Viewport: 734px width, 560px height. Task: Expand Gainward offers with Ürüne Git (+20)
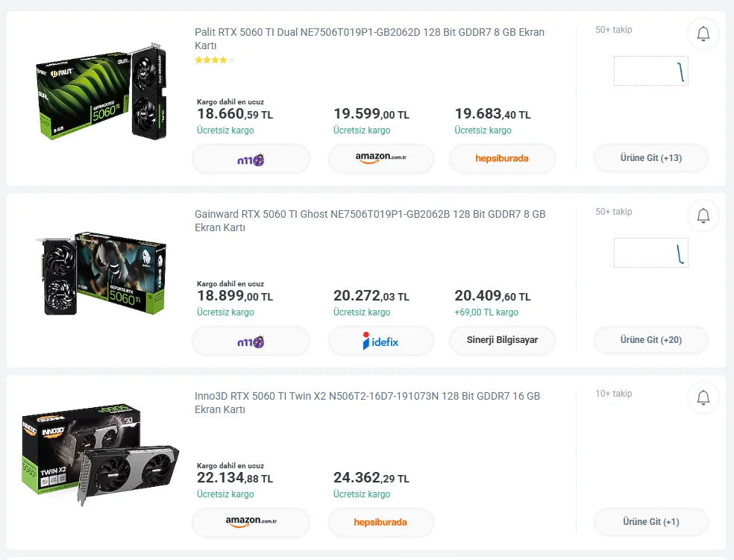(x=650, y=340)
